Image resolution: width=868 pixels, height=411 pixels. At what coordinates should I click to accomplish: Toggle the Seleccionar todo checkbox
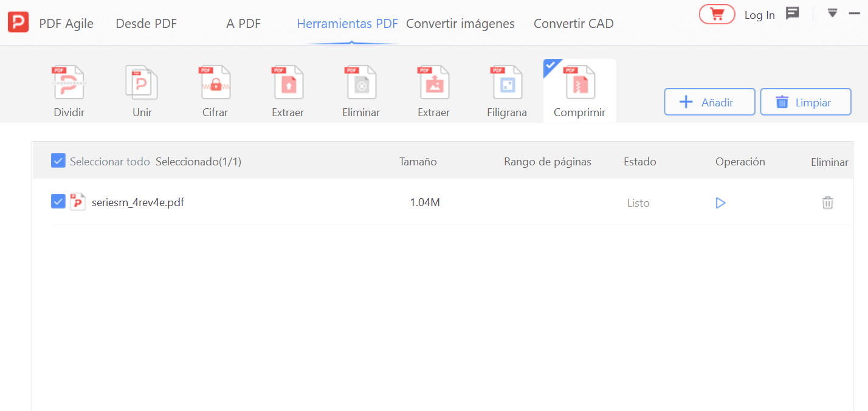(x=58, y=160)
